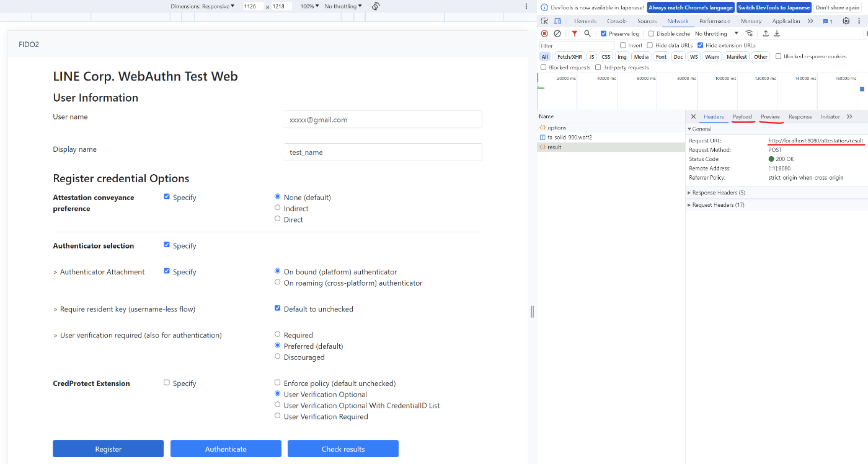Check the Invert filter checkbox
This screenshot has height=464, width=868.
click(x=623, y=45)
